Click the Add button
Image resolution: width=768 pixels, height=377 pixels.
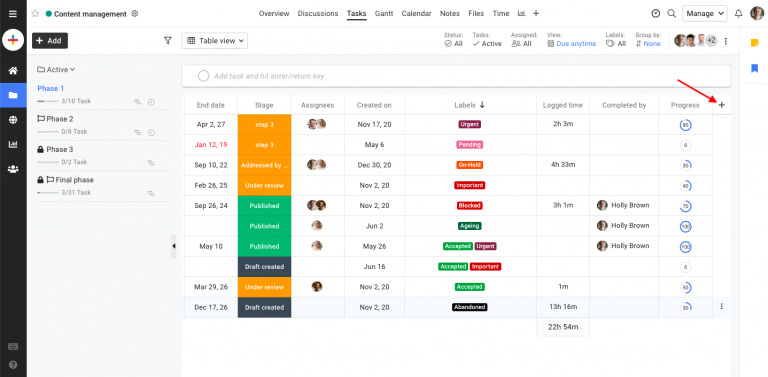[50, 41]
